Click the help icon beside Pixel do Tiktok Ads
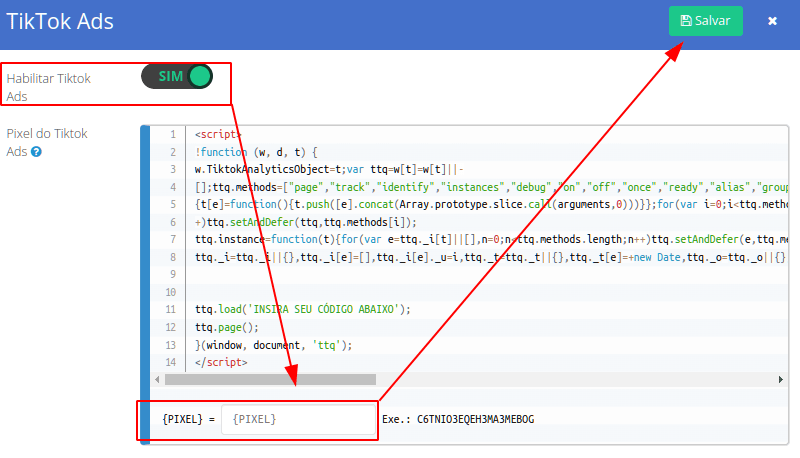The height and width of the screenshot is (458, 800). [36, 152]
